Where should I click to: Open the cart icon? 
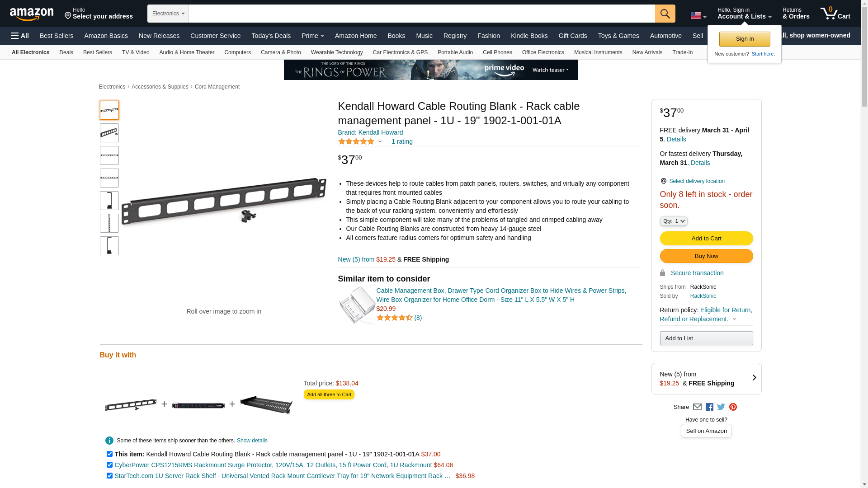[835, 14]
